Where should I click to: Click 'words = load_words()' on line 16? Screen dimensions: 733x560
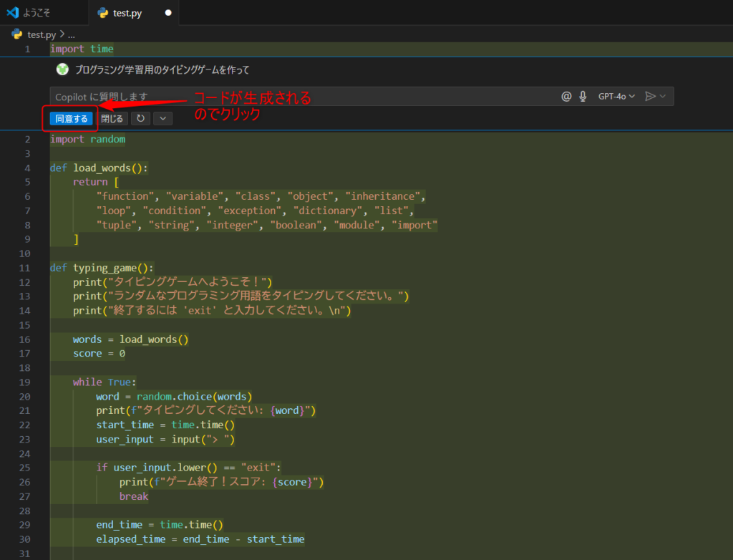pyautogui.click(x=131, y=339)
